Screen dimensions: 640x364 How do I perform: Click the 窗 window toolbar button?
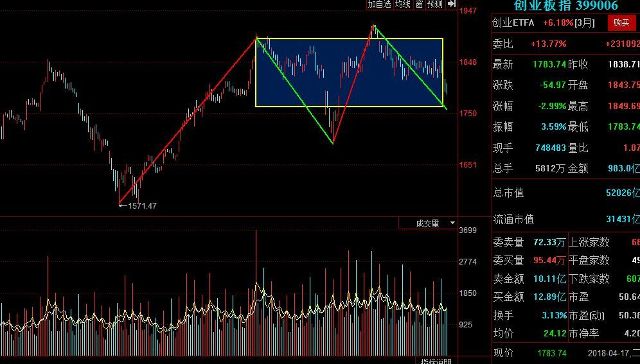click(x=419, y=4)
